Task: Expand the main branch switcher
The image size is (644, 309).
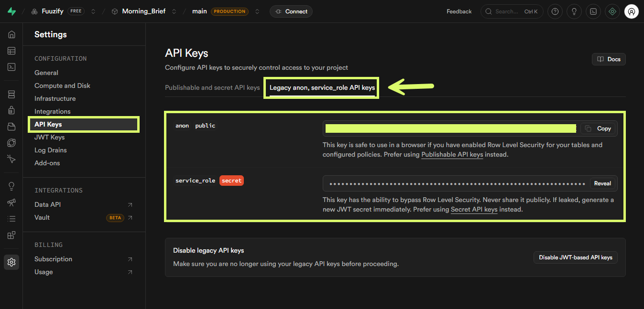Action: coord(258,11)
